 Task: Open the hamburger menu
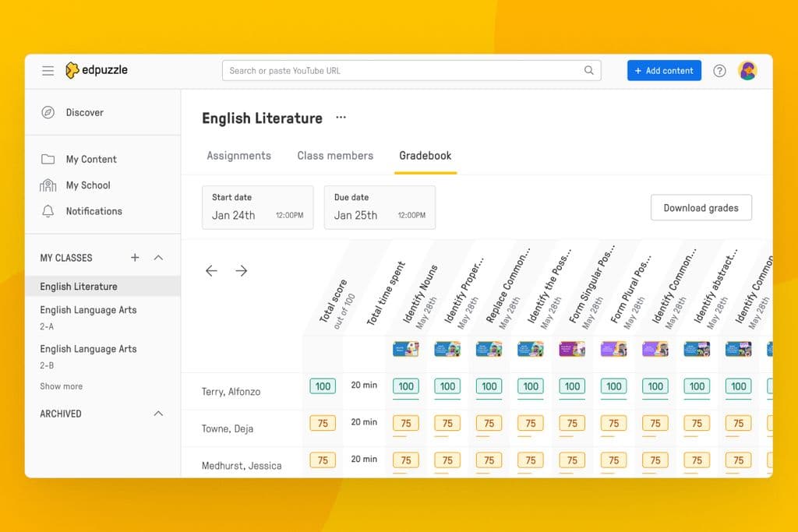pyautogui.click(x=47, y=70)
